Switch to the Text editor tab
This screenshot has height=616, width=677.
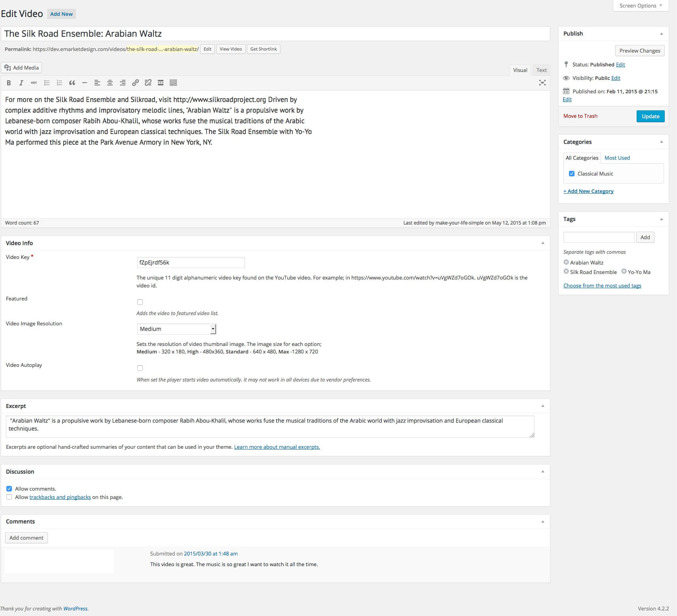541,70
